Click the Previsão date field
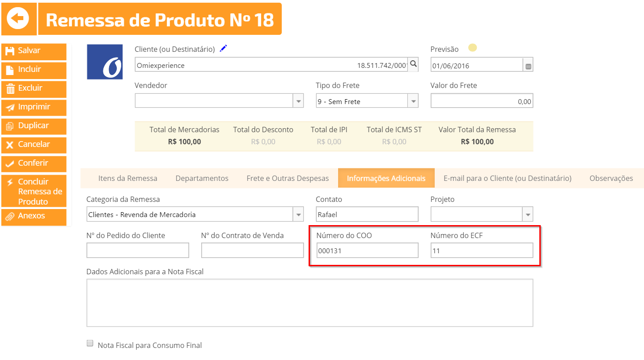The width and height of the screenshot is (644, 360). tap(476, 65)
